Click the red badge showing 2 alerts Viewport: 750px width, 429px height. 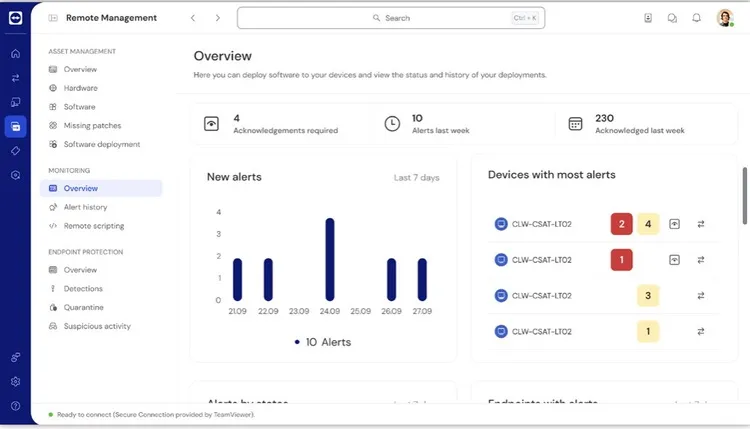point(621,224)
